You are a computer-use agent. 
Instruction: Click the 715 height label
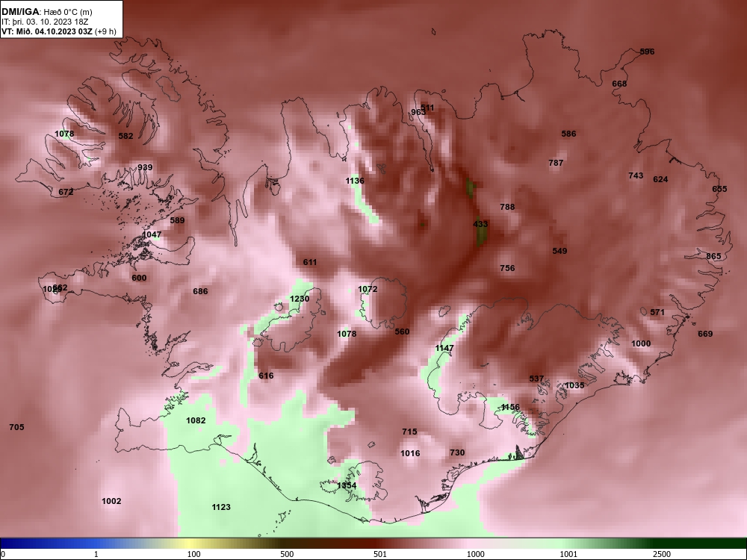pyautogui.click(x=409, y=432)
